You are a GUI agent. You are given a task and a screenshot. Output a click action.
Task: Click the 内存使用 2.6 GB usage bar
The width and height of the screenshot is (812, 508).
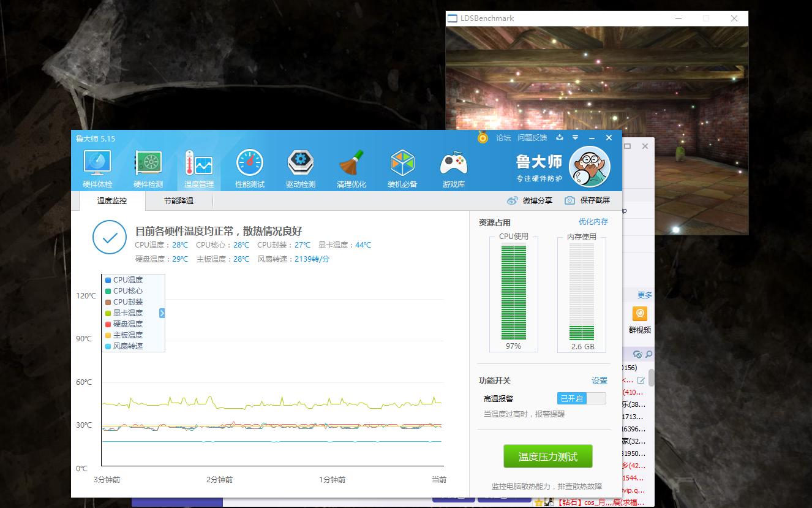[582, 292]
